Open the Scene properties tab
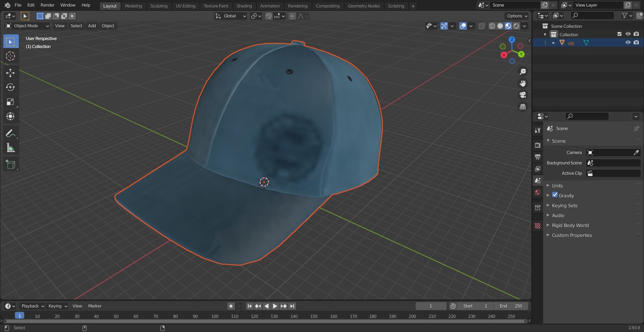 coord(537,180)
